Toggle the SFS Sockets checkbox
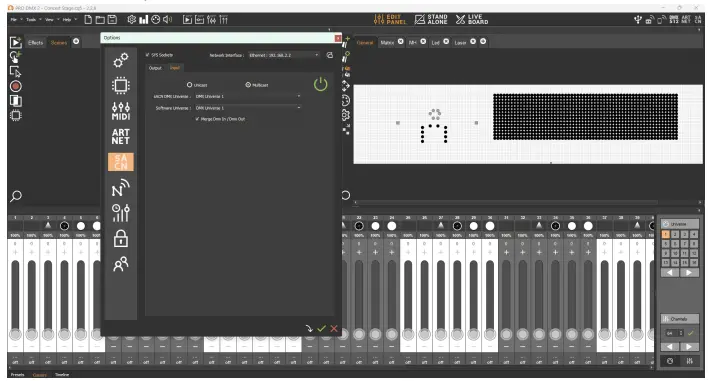Viewport: 710px width, 381px height. tap(148, 55)
